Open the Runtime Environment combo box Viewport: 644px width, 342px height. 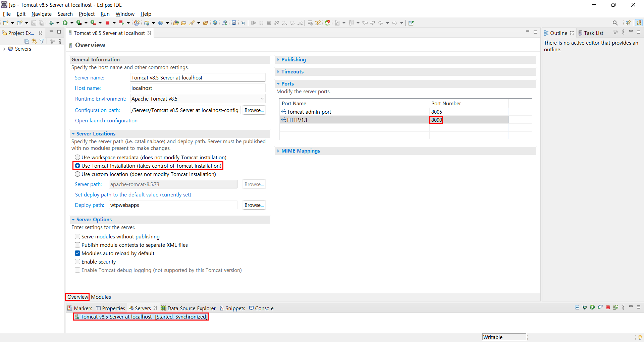coord(198,99)
